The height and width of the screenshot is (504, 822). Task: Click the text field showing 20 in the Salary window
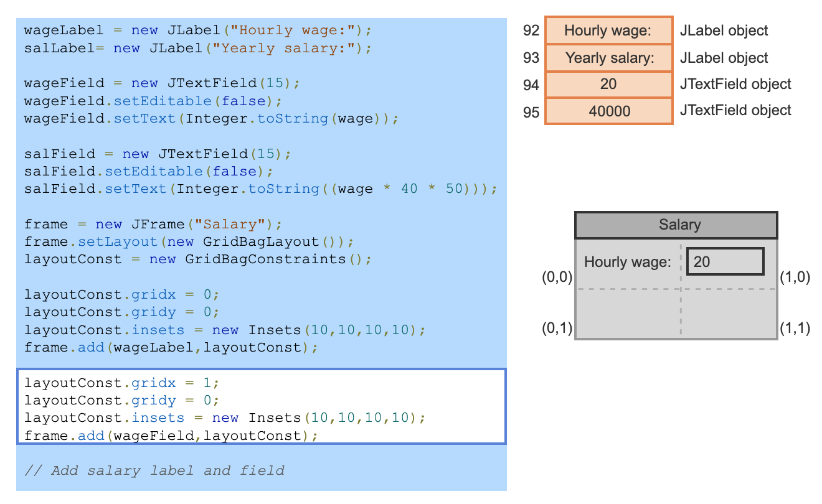(x=725, y=261)
